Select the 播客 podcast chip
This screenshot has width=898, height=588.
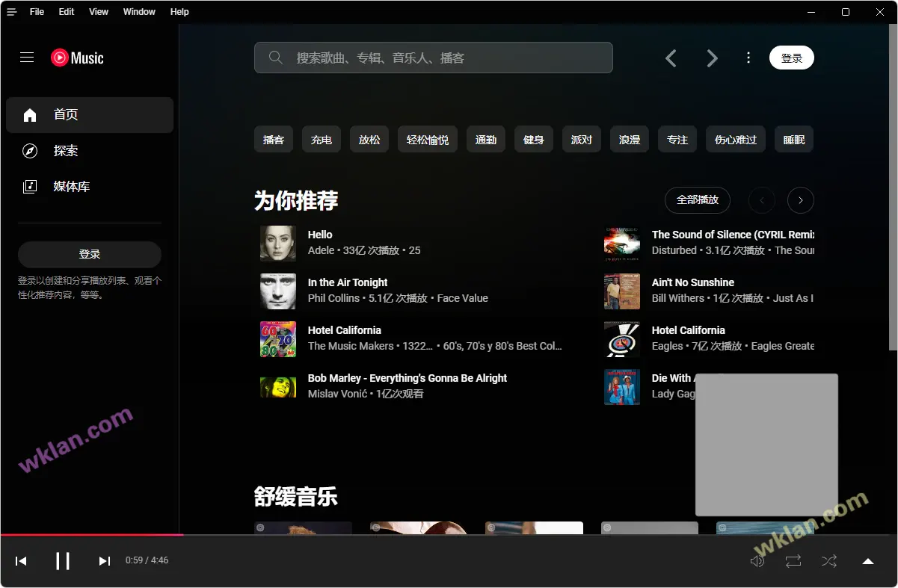coord(274,140)
